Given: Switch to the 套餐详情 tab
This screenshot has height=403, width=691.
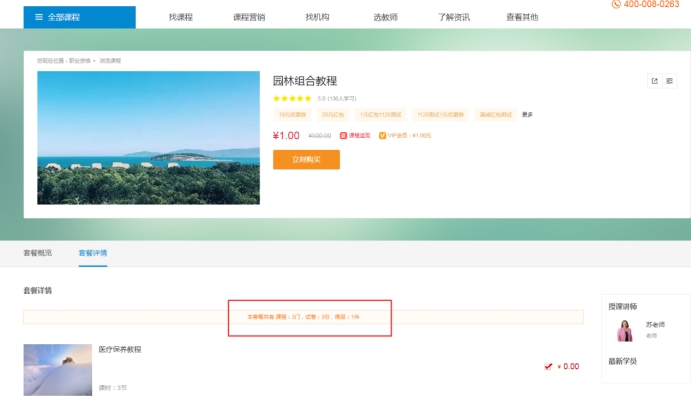Looking at the screenshot, I should click(93, 253).
